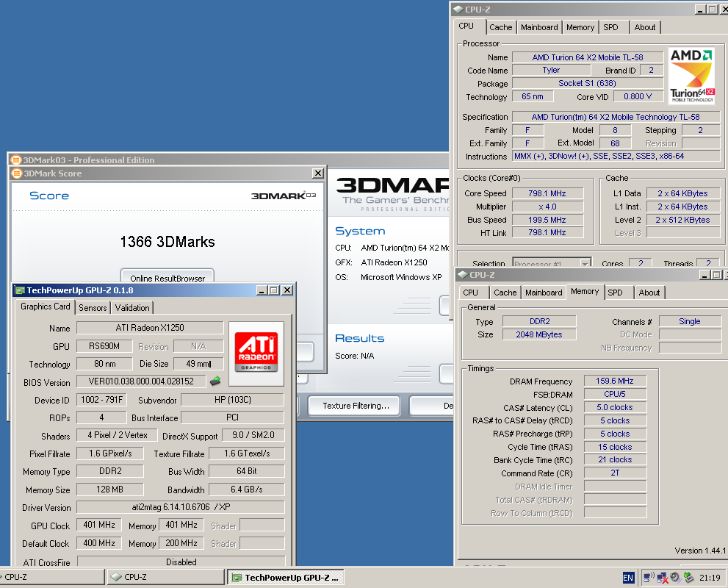Click the safely remove hardware tray icon
Image resolution: width=728 pixels, height=588 pixels.
coord(689,577)
